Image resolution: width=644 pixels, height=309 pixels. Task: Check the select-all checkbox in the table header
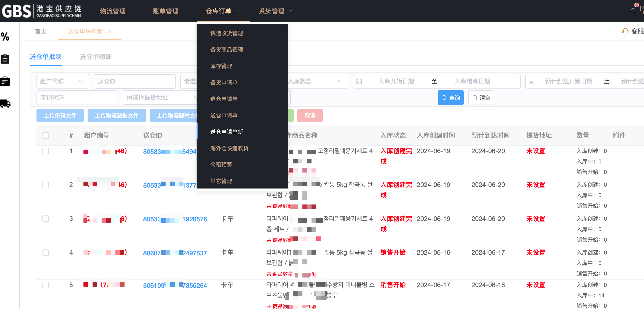pyautogui.click(x=46, y=135)
